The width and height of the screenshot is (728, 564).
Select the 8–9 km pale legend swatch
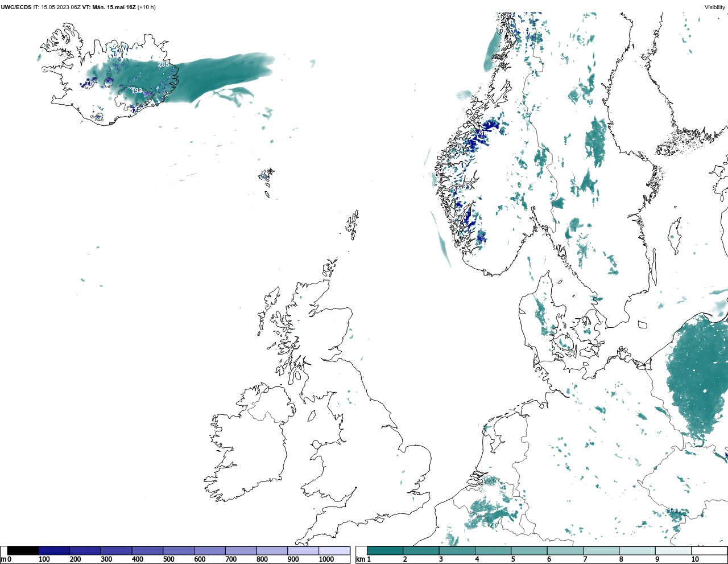(638, 550)
